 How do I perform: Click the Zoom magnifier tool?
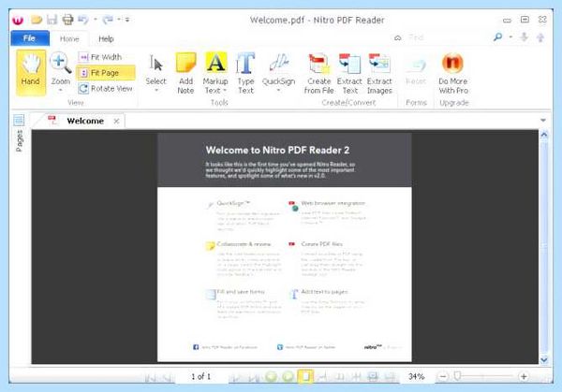tap(60, 68)
